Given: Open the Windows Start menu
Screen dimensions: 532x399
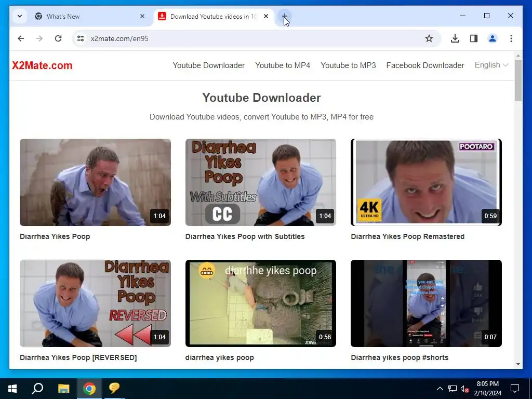Looking at the screenshot, I should [x=12, y=389].
